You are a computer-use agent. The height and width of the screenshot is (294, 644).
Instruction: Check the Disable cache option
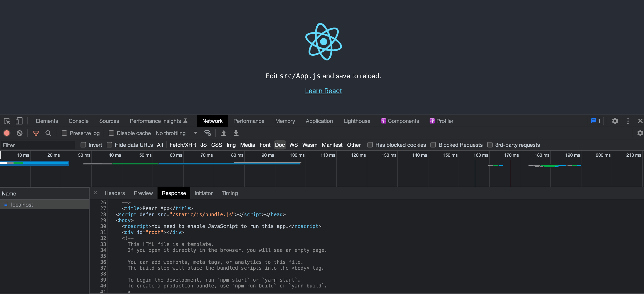112,133
